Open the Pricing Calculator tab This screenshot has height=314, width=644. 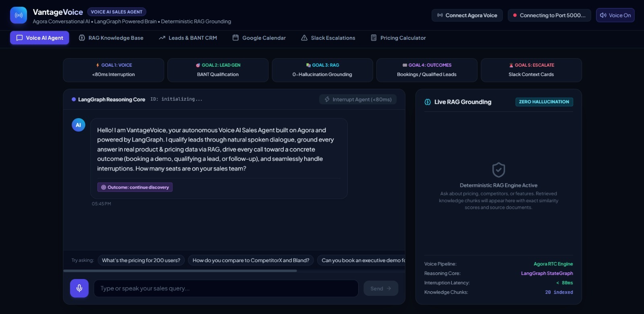pyautogui.click(x=398, y=38)
